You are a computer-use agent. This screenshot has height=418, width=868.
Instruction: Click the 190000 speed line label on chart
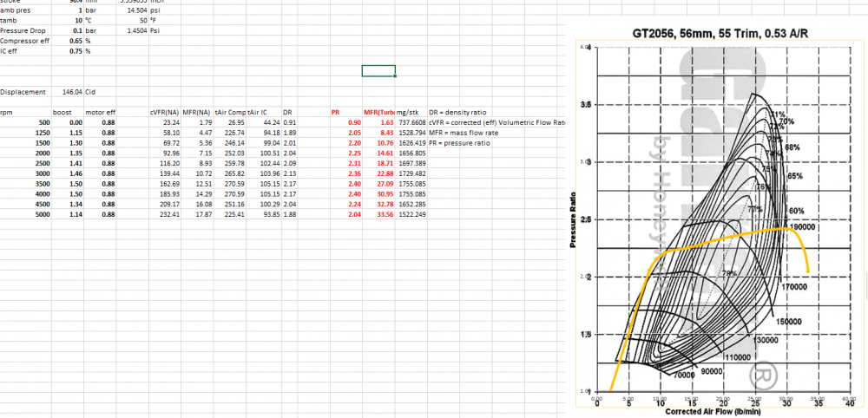804,227
